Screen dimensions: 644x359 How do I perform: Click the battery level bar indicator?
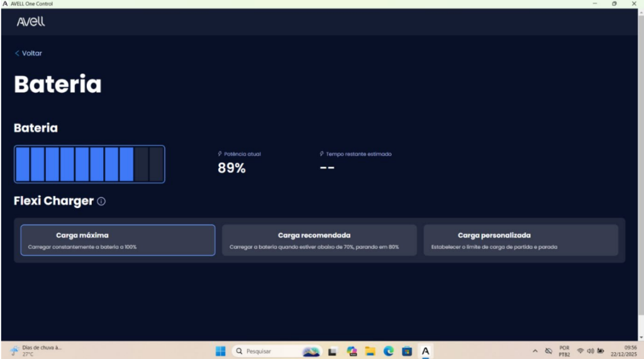tap(89, 164)
